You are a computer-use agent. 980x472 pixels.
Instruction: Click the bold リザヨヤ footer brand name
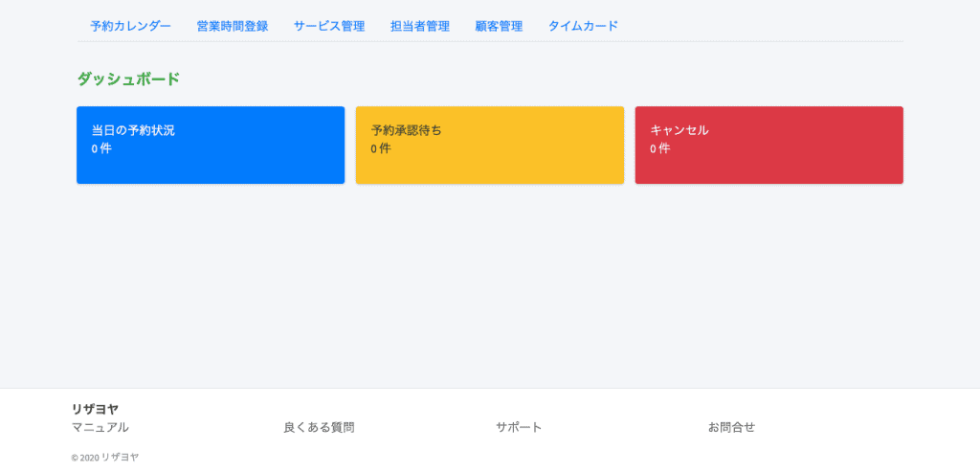95,409
